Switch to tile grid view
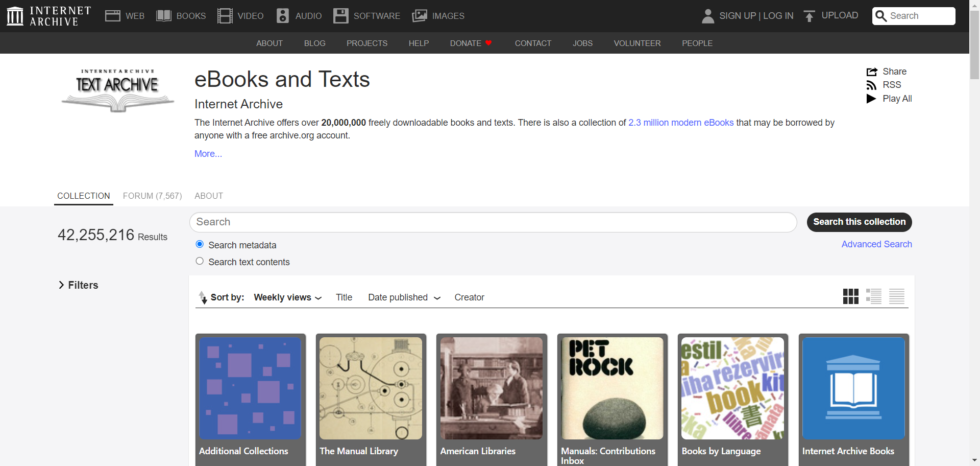Screen dimensions: 980x466 pyautogui.click(x=850, y=296)
